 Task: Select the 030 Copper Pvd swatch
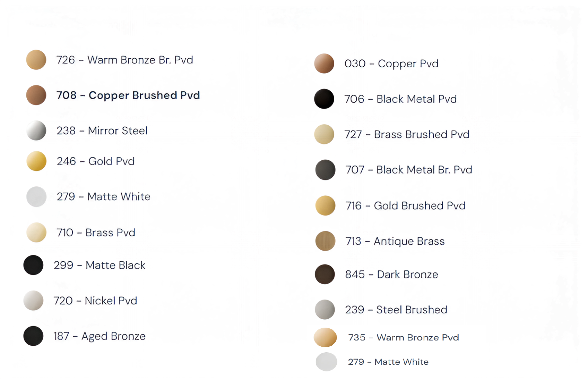[x=324, y=64]
